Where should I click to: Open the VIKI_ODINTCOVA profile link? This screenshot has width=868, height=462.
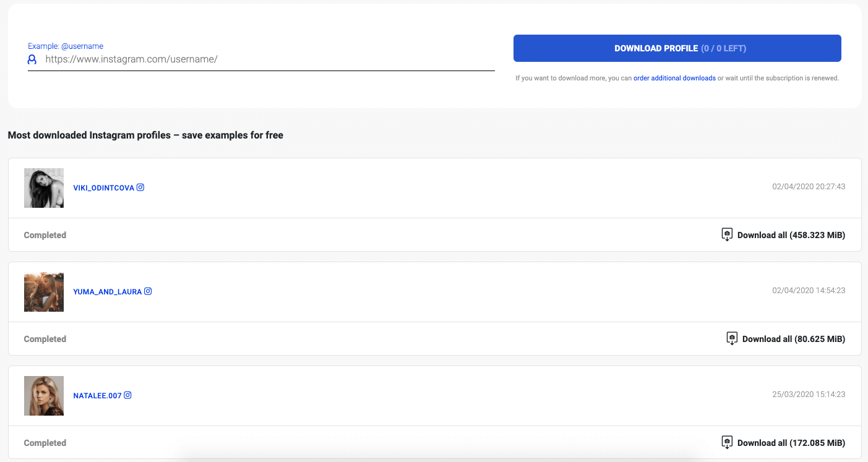[104, 188]
